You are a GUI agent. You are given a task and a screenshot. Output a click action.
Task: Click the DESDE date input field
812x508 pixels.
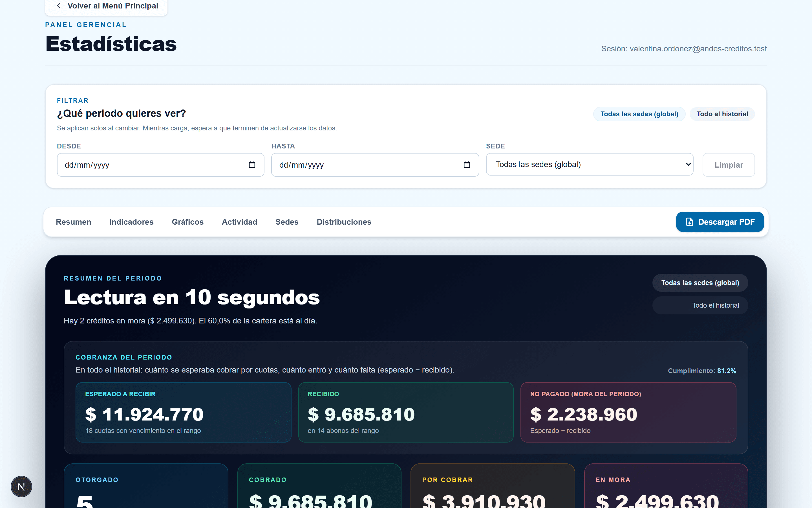click(x=160, y=165)
